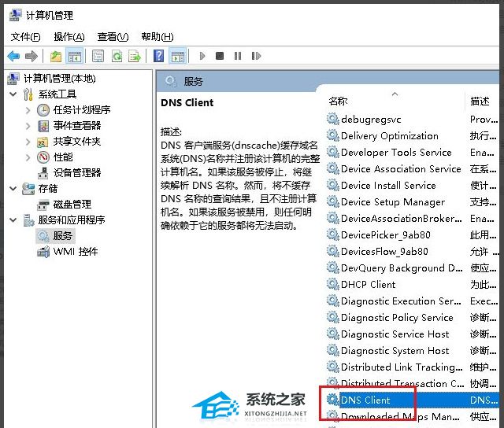Click the Stop Service square icon
This screenshot has width=504, height=428.
pos(220,56)
